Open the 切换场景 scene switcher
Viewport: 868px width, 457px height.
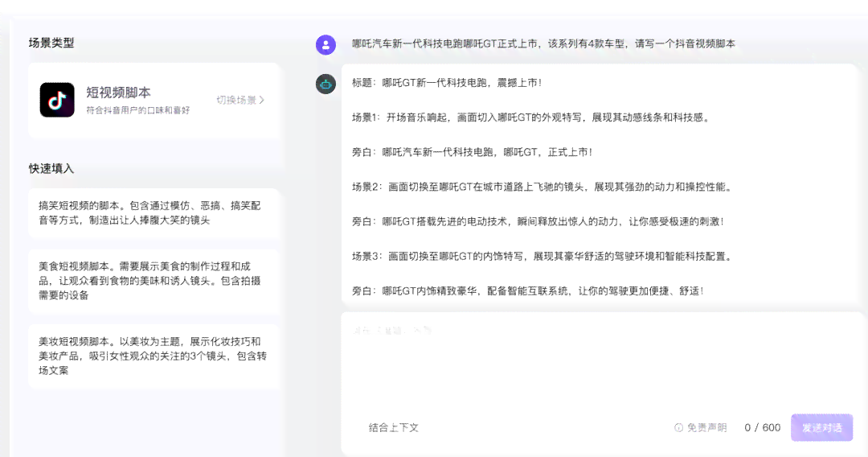pyautogui.click(x=240, y=100)
